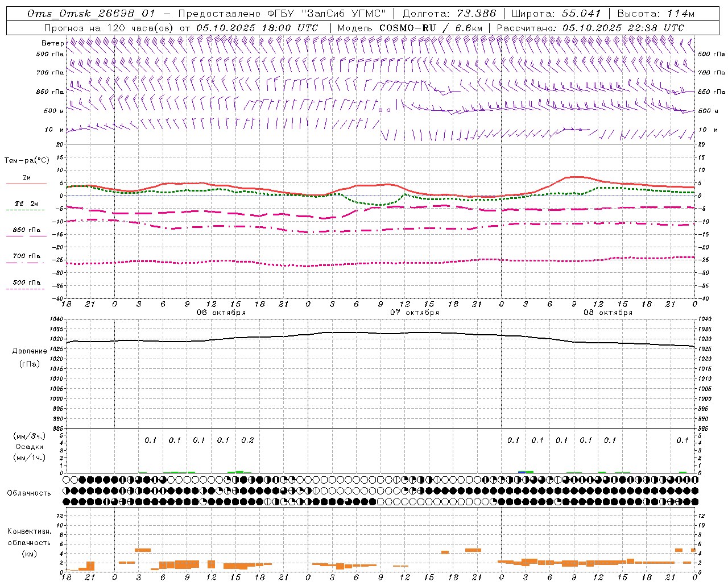Select the Широта: 55.041 header value
The image size is (728, 582).
(556, 14)
